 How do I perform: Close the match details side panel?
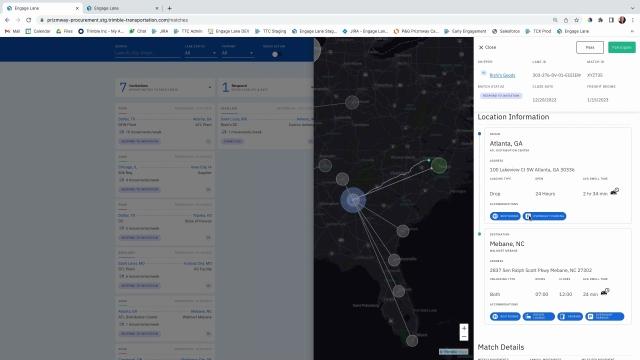(x=487, y=47)
